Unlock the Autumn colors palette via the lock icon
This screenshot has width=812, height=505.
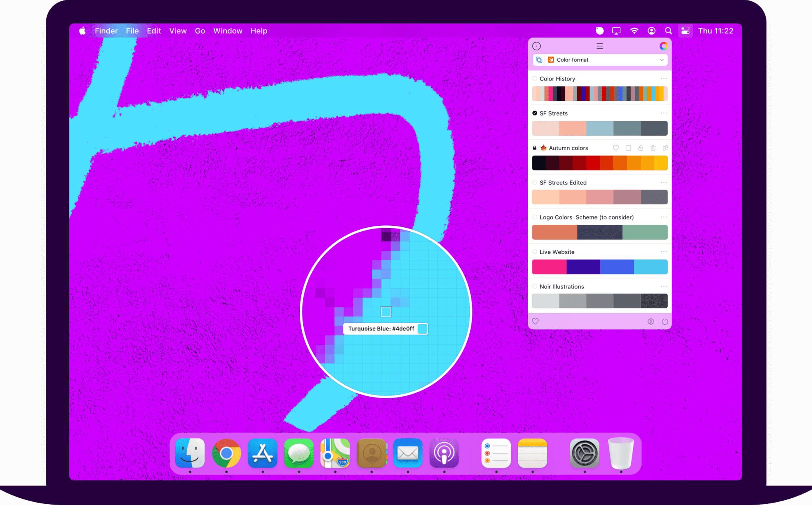(641, 148)
